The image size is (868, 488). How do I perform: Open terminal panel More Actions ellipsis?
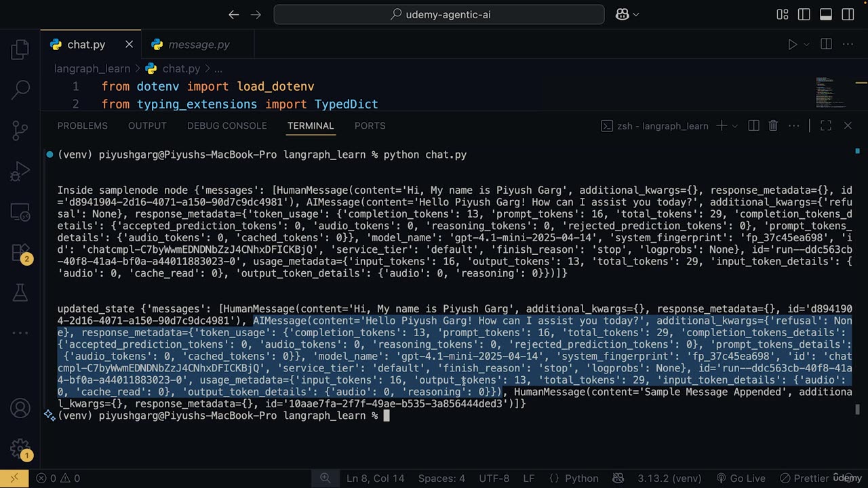click(795, 125)
